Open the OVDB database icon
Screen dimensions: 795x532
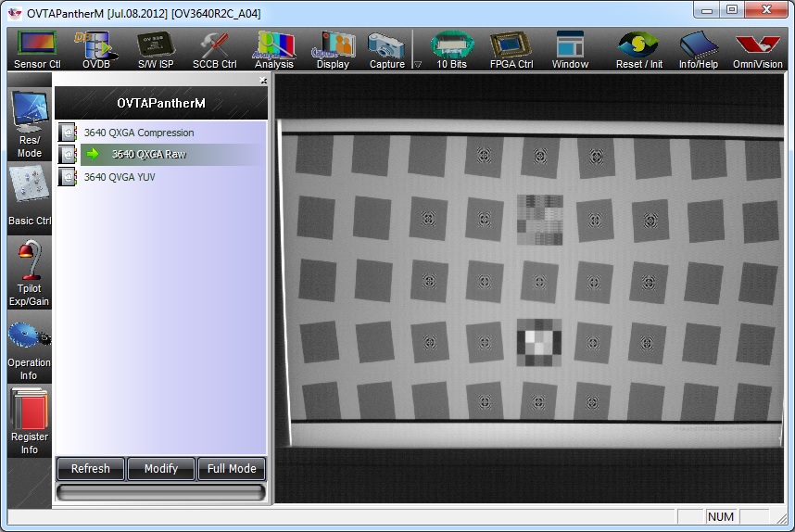(x=95, y=50)
